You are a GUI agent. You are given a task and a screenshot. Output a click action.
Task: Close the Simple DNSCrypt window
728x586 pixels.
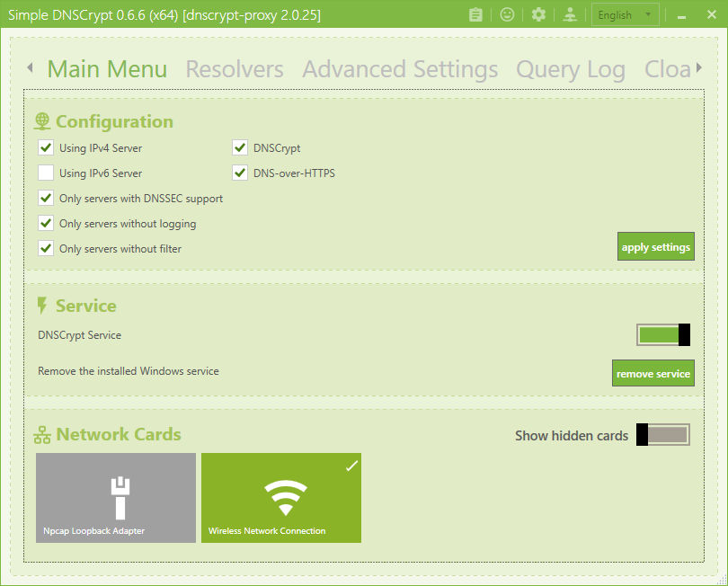711,15
